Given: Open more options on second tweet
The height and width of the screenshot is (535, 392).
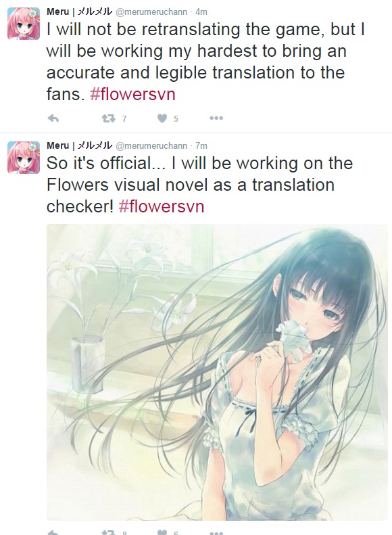Looking at the screenshot, I should 216,532.
